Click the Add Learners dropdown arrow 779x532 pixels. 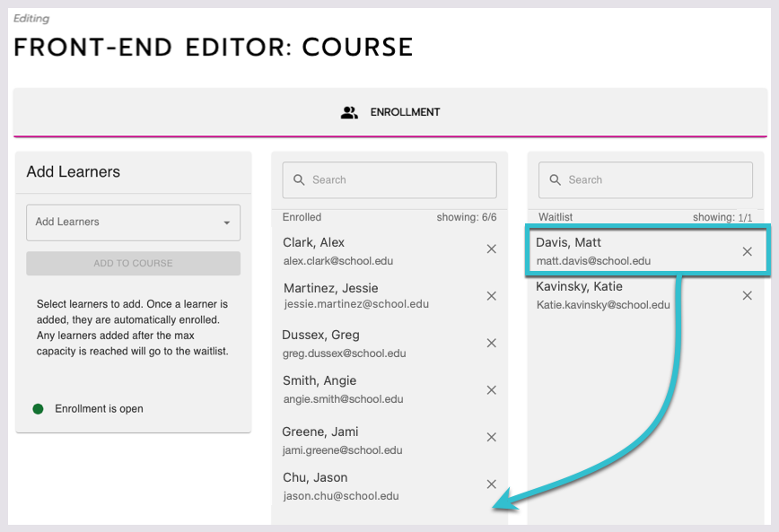point(226,222)
